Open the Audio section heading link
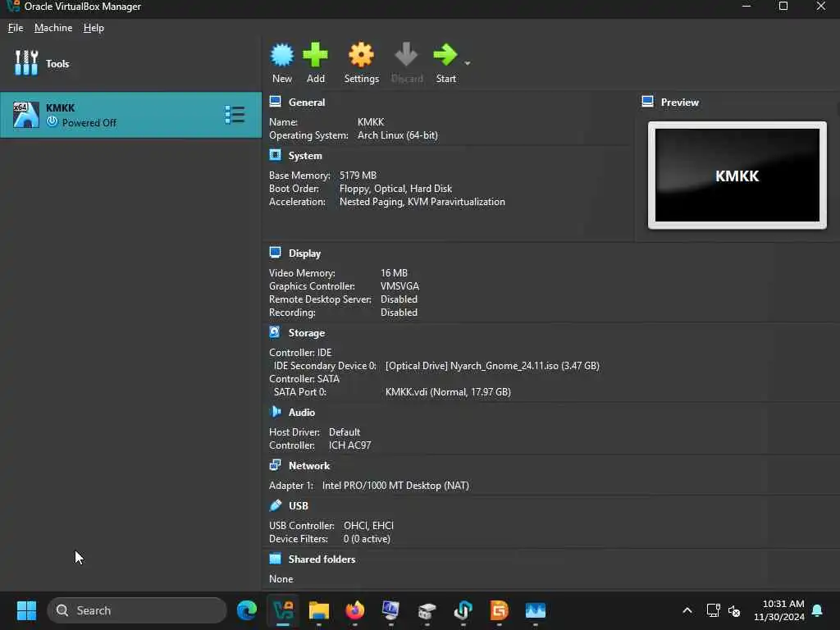 pyautogui.click(x=302, y=413)
